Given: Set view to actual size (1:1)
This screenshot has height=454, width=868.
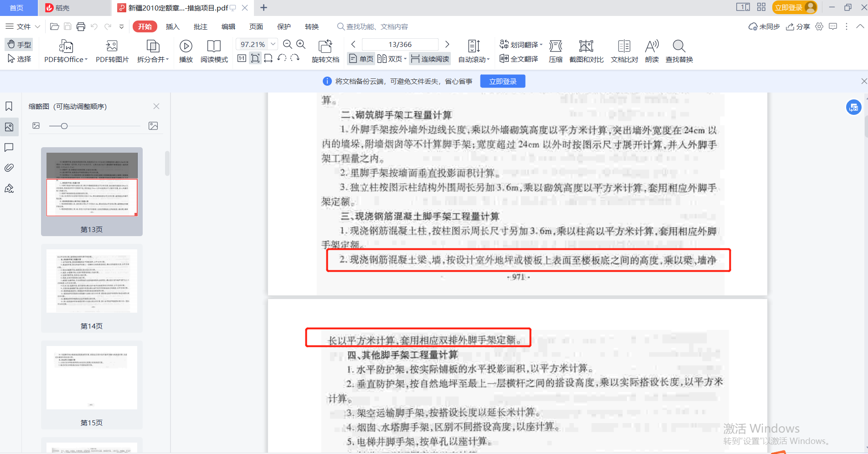Looking at the screenshot, I should (242, 58).
